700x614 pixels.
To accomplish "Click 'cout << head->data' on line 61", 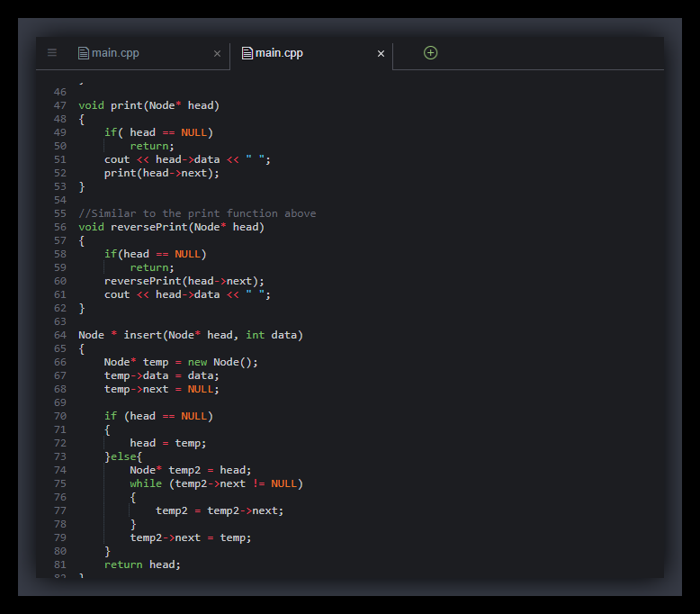I will [162, 294].
